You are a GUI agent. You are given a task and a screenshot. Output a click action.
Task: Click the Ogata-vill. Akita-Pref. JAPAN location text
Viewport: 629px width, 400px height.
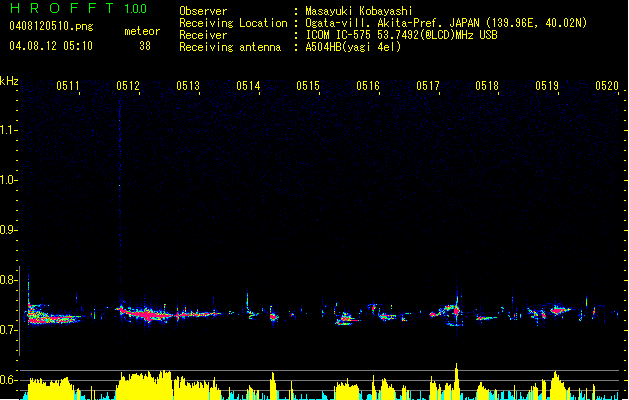click(x=446, y=23)
